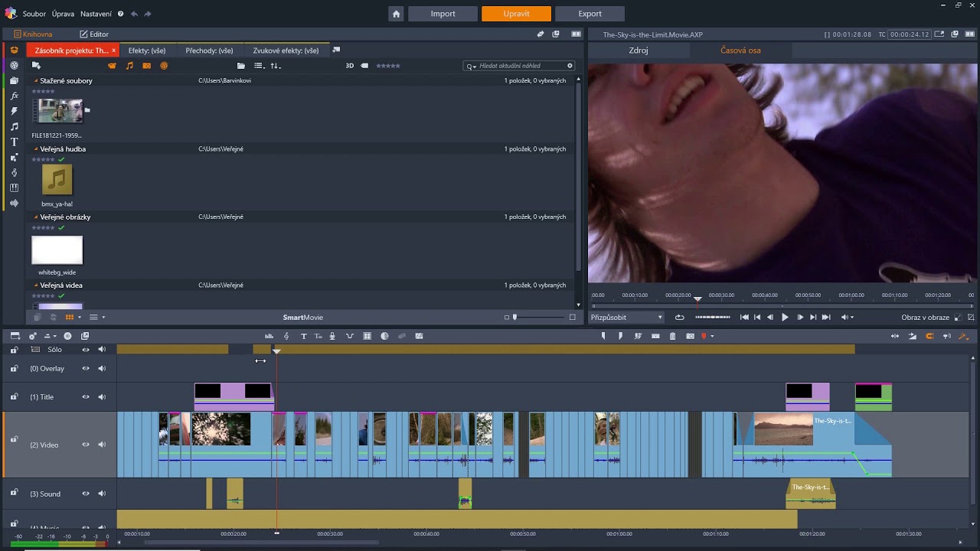Show photos filter in library toolbar
Screen dimensions: 980x551
click(x=147, y=66)
